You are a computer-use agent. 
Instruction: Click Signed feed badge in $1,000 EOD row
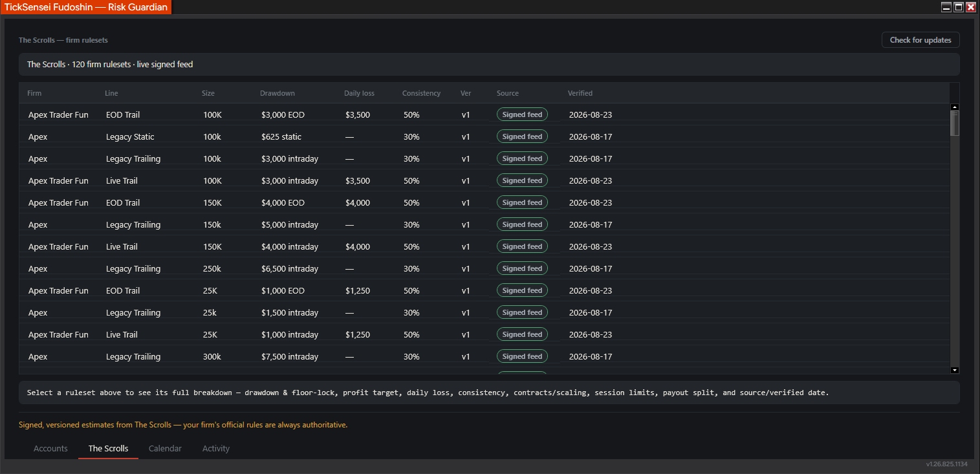click(x=522, y=290)
